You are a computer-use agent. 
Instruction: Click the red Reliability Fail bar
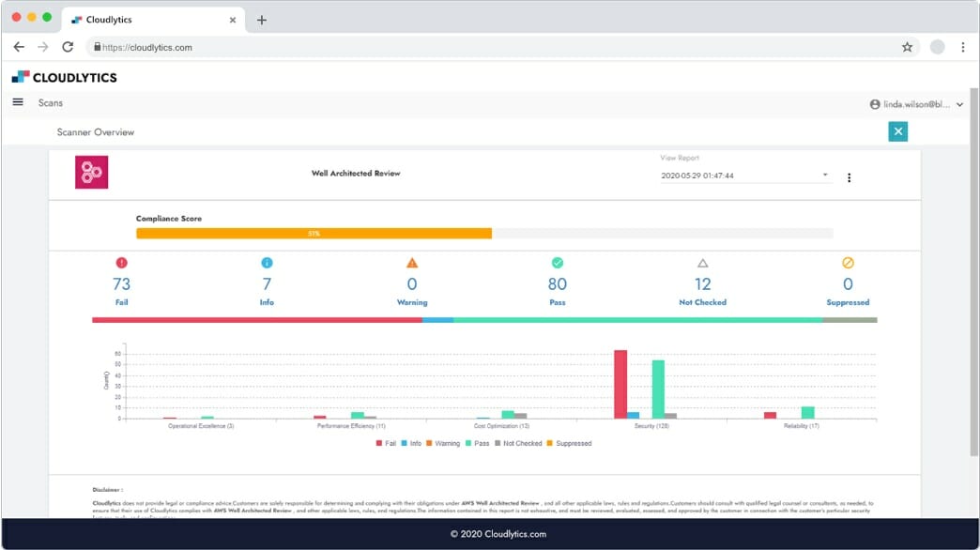pos(770,415)
